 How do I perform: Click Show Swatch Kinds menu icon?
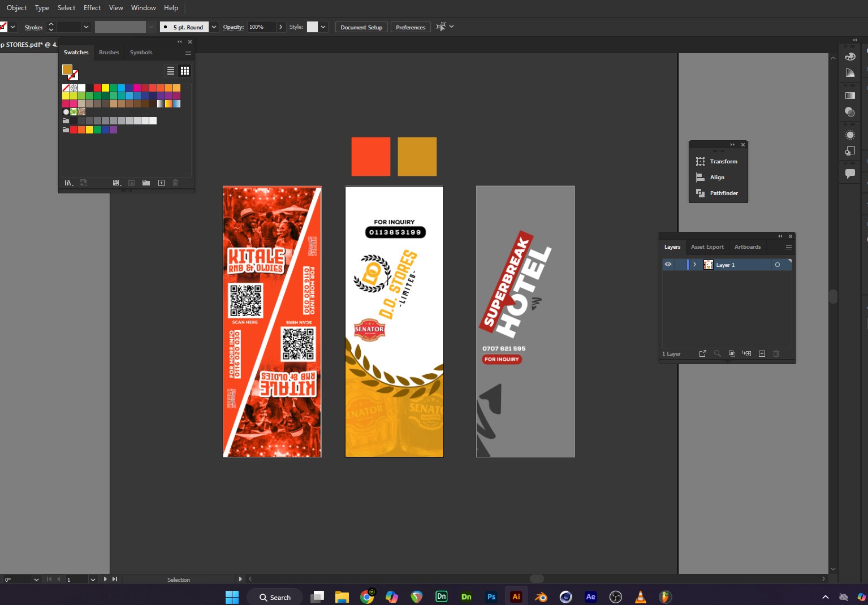117,183
